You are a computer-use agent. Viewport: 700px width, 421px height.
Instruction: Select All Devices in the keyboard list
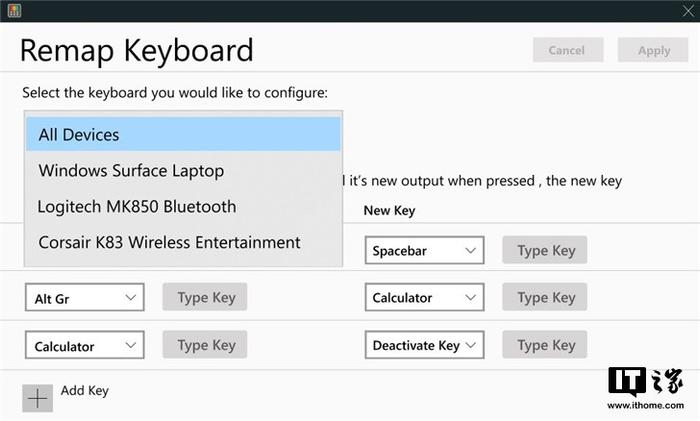183,134
